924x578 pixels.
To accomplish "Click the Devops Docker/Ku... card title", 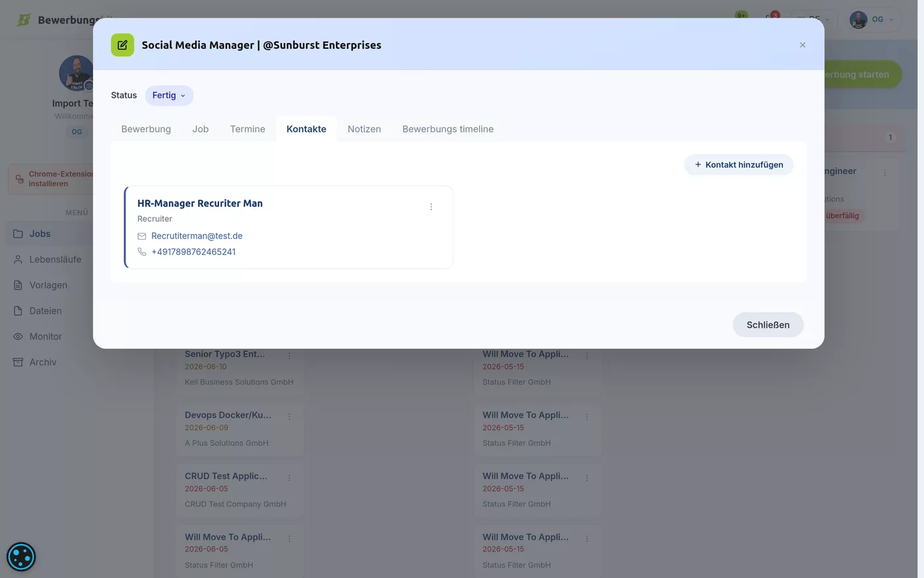I will tap(228, 415).
